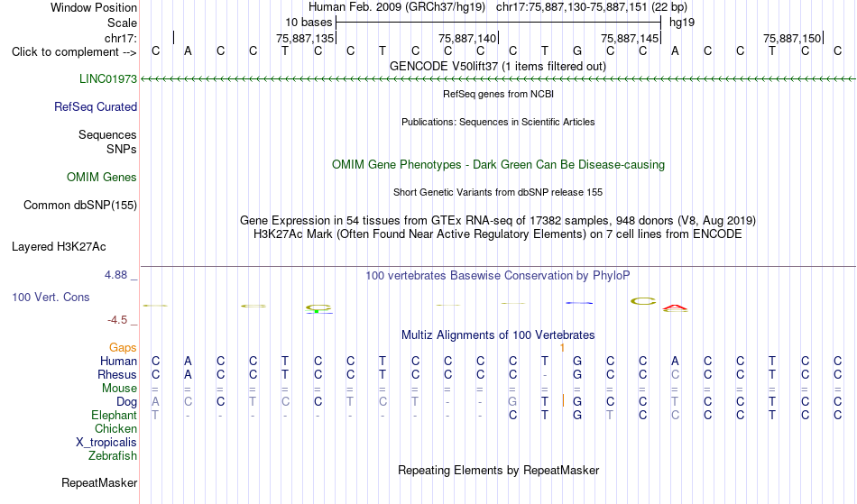Viewport: 857px width, 504px height.
Task: Click 'Click to complement -->' label
Action: click(x=74, y=52)
